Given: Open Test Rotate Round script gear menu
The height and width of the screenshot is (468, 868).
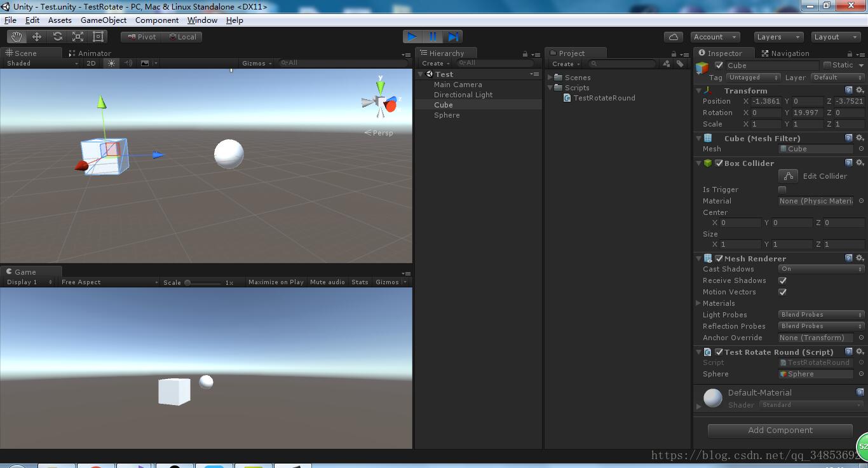Looking at the screenshot, I should (x=860, y=352).
